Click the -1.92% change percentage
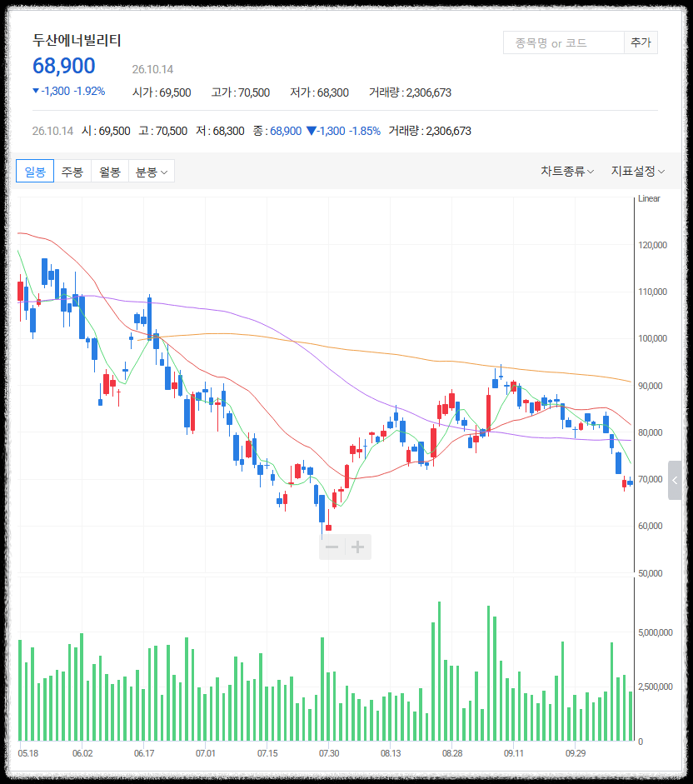Image resolution: width=693 pixels, height=784 pixels. [x=89, y=91]
